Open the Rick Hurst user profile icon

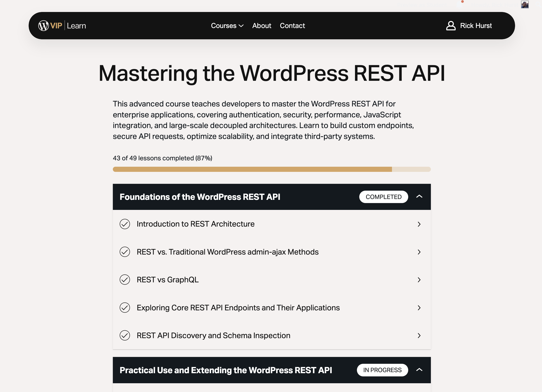coord(451,26)
